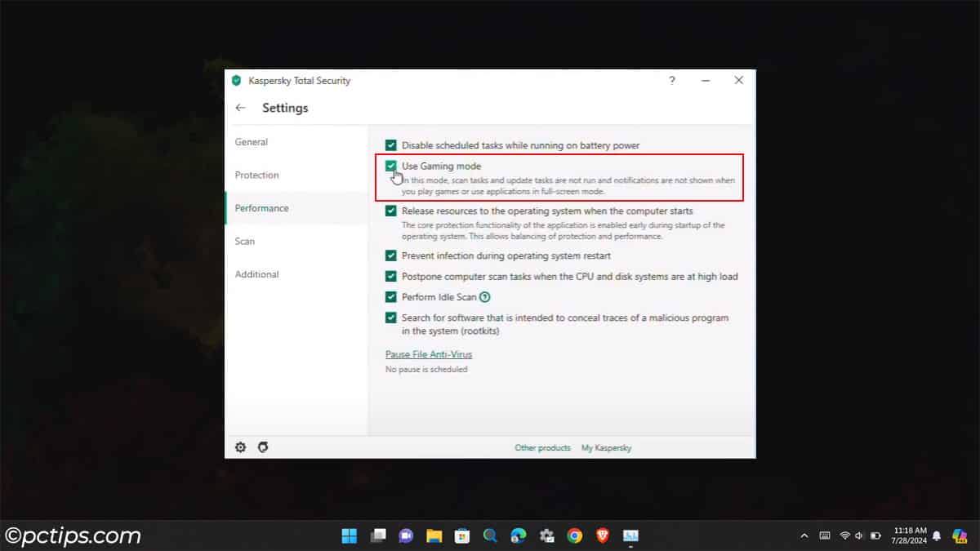Launch Google Chrome from the taskbar
Screen dimensions: 980x551
pyautogui.click(x=574, y=535)
